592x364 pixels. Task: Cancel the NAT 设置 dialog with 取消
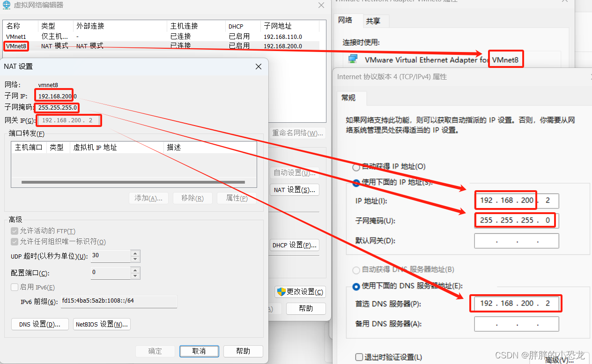(199, 351)
